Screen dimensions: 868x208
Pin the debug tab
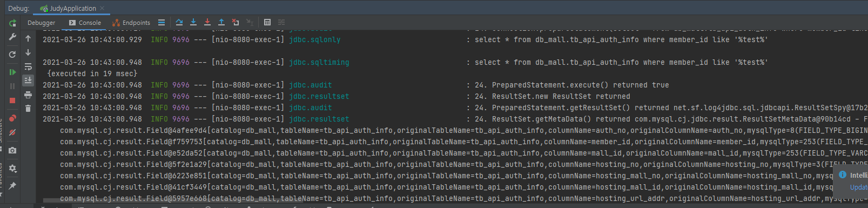click(12, 186)
